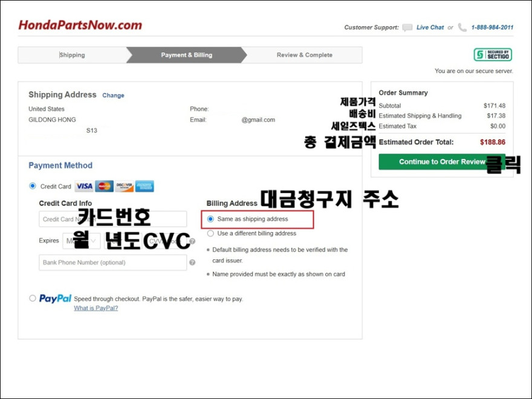Click the $0.00 estimated tax value

498,126
